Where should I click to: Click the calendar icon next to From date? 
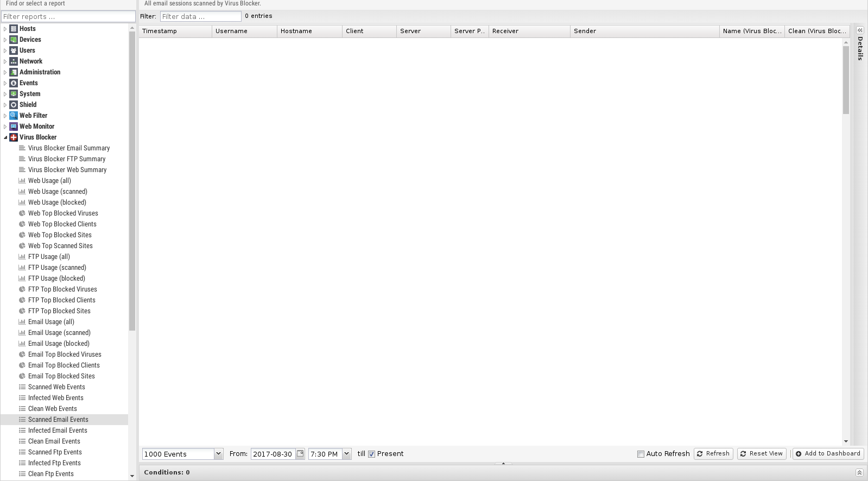point(300,453)
